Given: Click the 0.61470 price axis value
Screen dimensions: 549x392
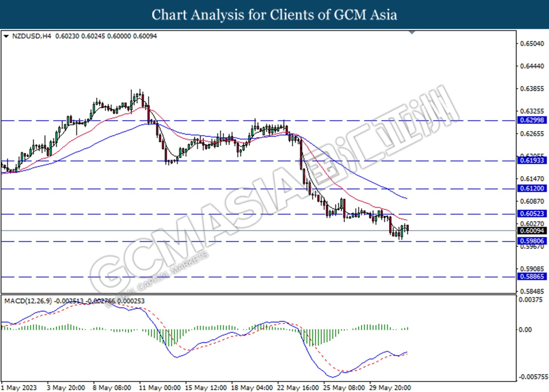Looking at the screenshot, I should click(x=532, y=179).
